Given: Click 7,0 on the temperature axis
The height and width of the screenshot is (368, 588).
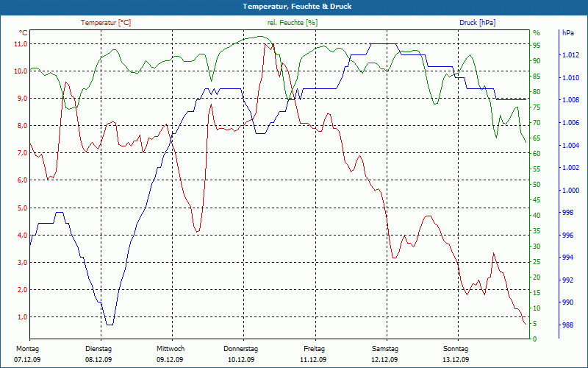Looking at the screenshot, I should coord(22,153).
